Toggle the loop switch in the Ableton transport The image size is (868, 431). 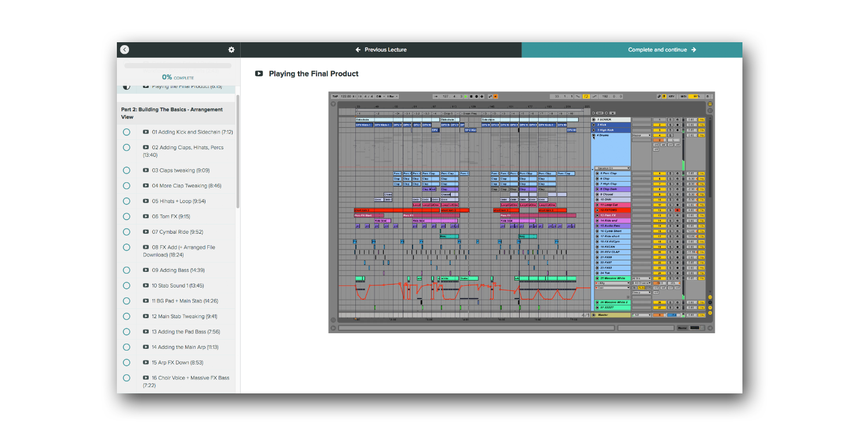[586, 96]
